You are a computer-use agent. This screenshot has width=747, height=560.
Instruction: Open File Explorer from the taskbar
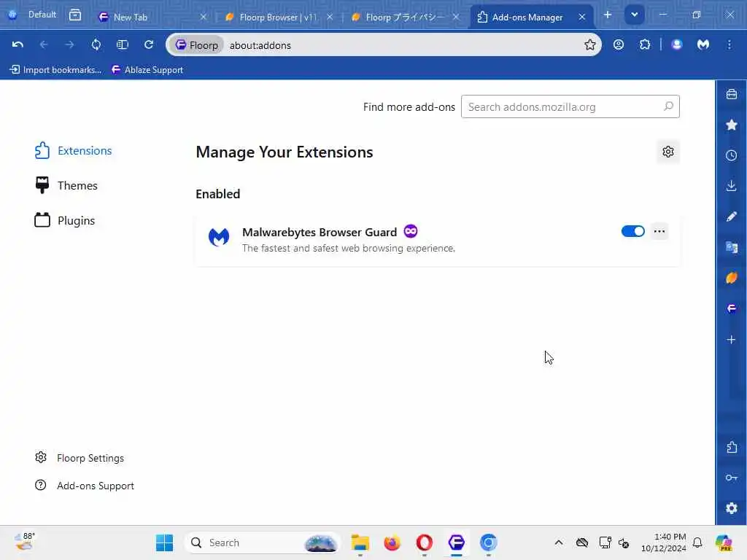point(360,542)
